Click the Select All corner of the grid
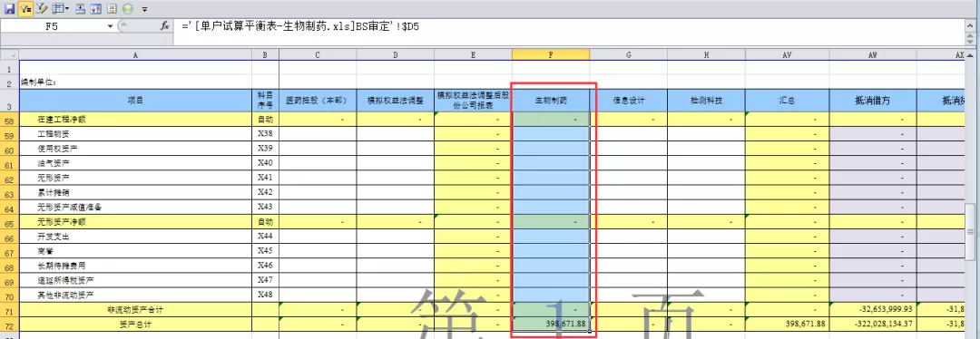This screenshot has height=339, width=980. [9, 55]
